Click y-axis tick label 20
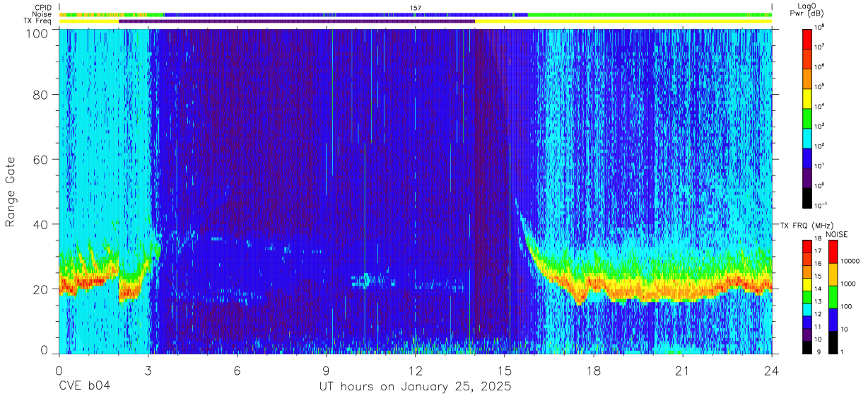This screenshot has width=868, height=401. tap(42, 289)
